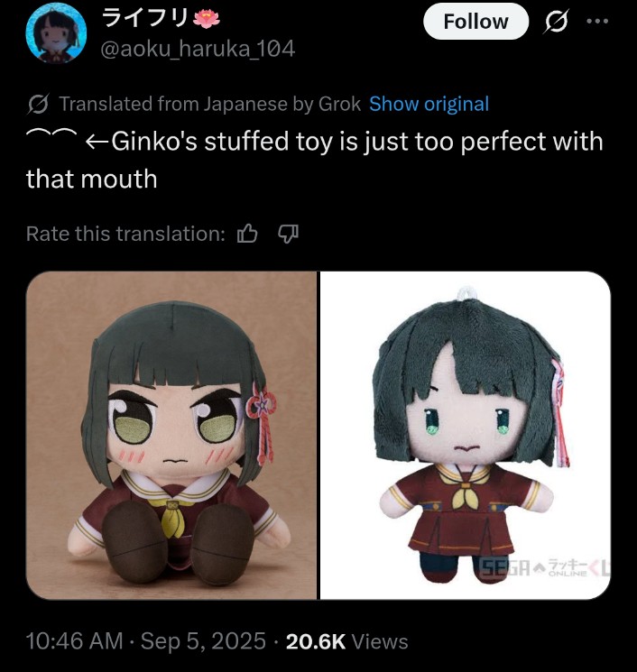This screenshot has height=672, width=637.
Task: Click the Show original link
Action: point(429,104)
